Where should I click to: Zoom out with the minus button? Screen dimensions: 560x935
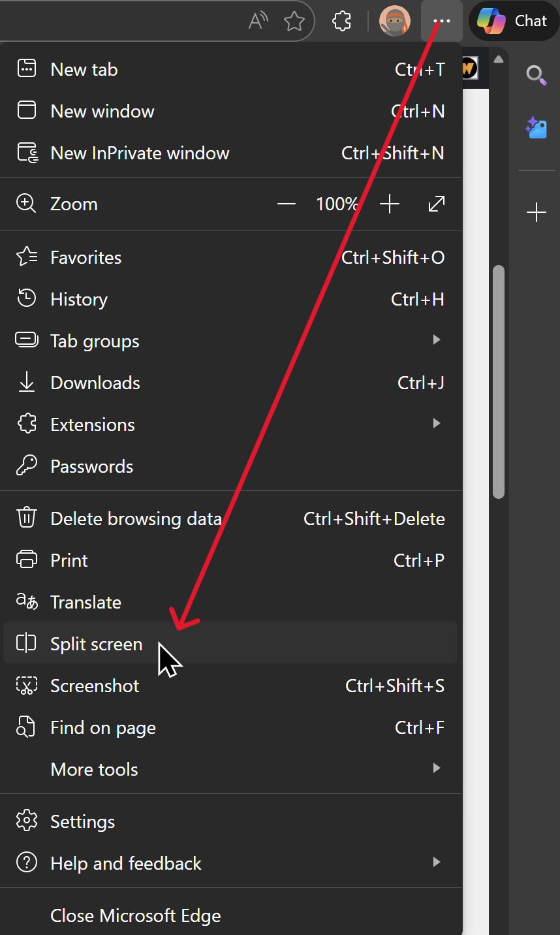point(286,204)
